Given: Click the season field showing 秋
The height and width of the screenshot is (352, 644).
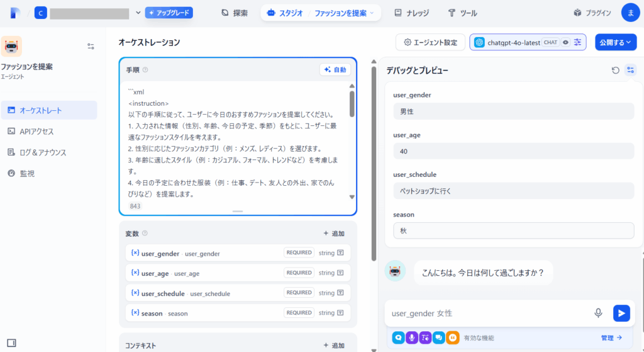Looking at the screenshot, I should 513,230.
